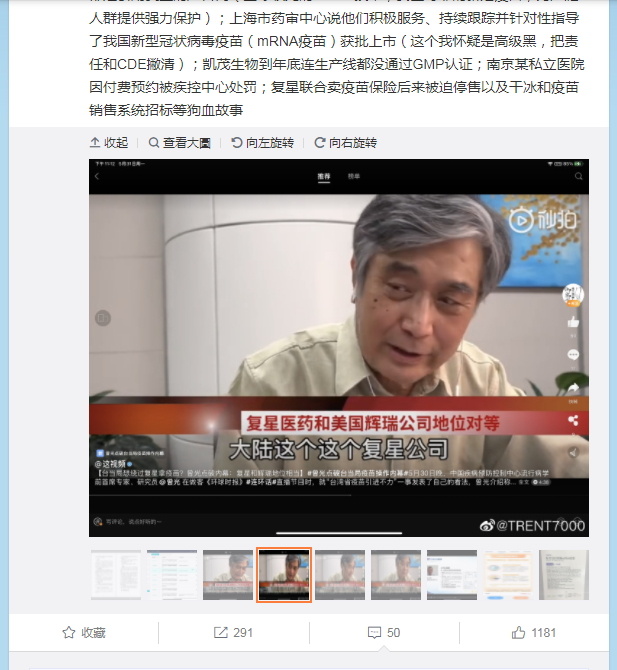This screenshot has width=617, height=670.
Task: Select the ninth paper document thumbnail
Action: (564, 575)
